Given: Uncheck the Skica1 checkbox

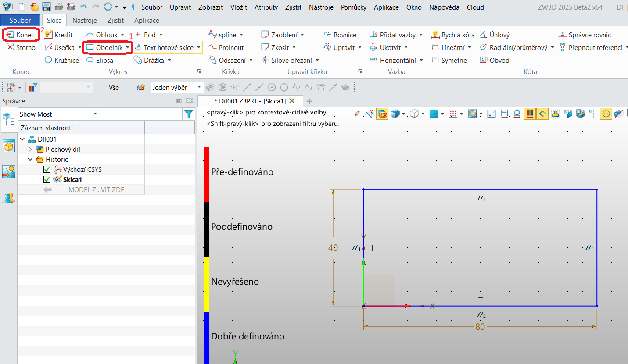Looking at the screenshot, I should click(47, 179).
